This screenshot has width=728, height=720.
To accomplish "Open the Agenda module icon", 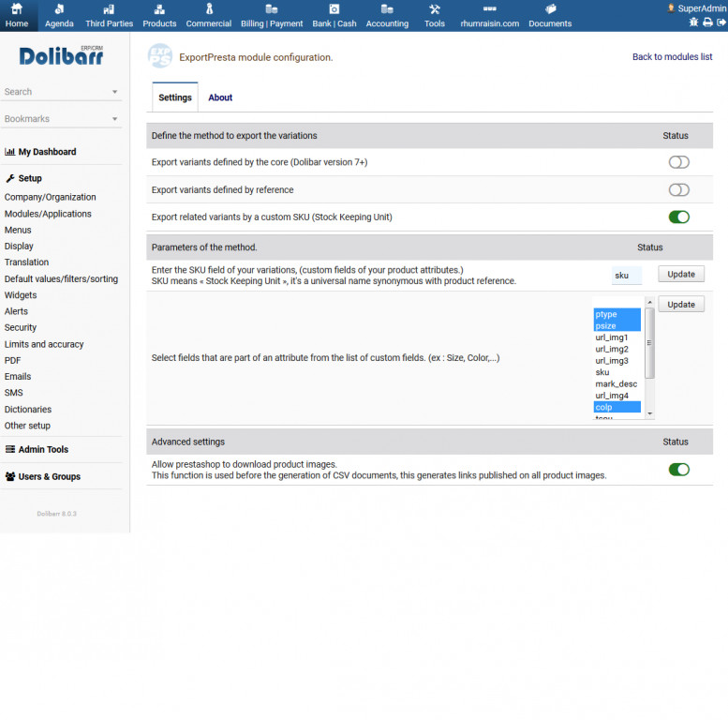I will pyautogui.click(x=59, y=8).
